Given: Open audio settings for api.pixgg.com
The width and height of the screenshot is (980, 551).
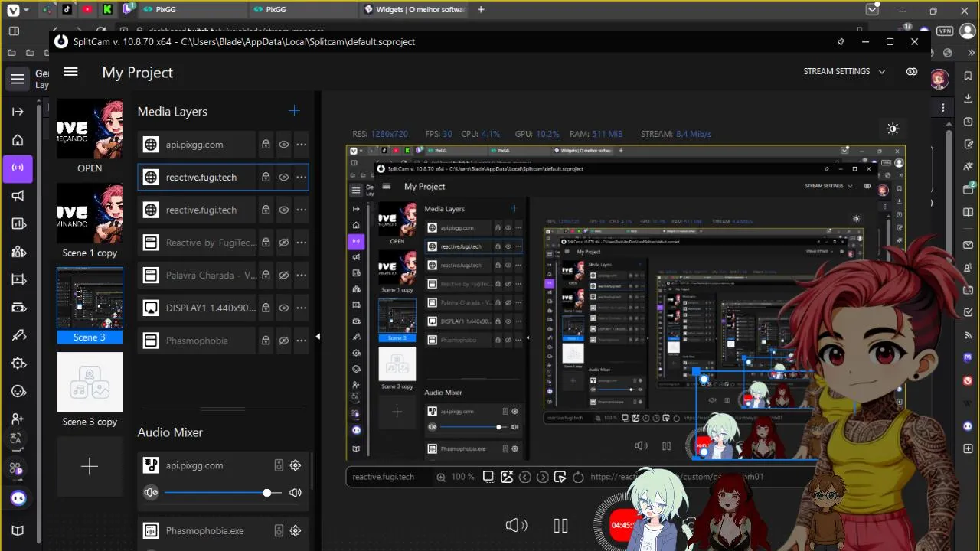Looking at the screenshot, I should (x=296, y=465).
